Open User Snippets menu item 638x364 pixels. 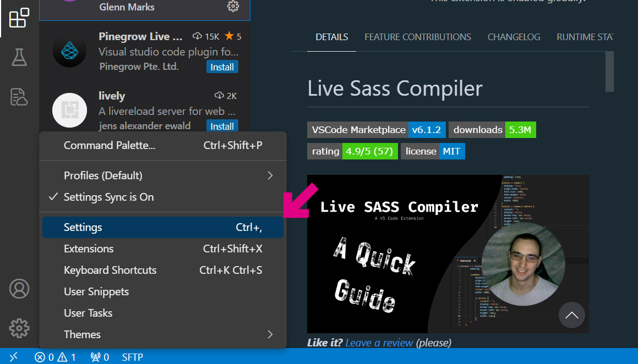point(163,291)
